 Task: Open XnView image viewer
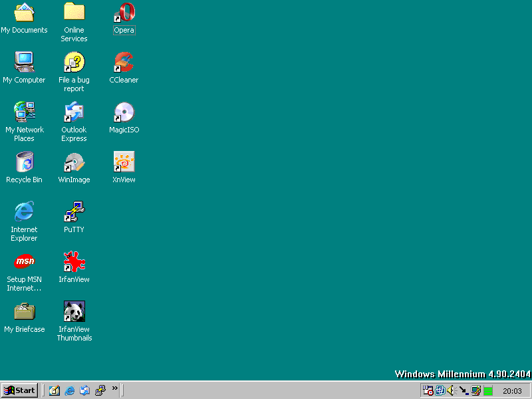tap(124, 162)
